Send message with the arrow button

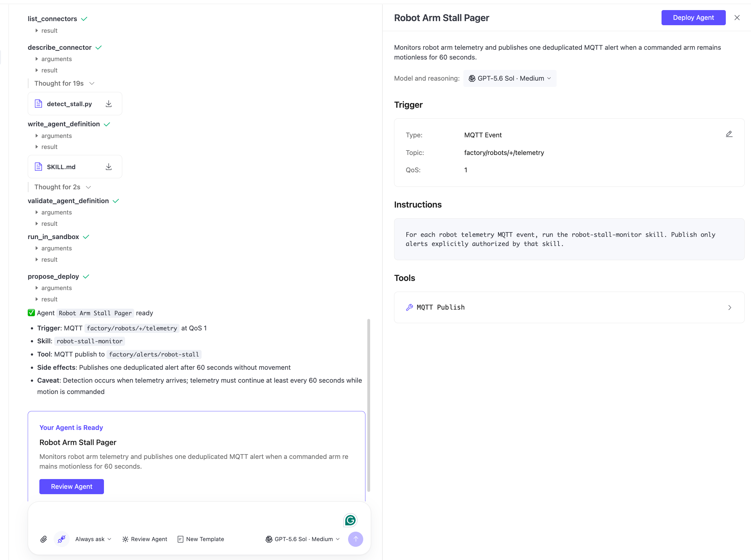point(355,539)
